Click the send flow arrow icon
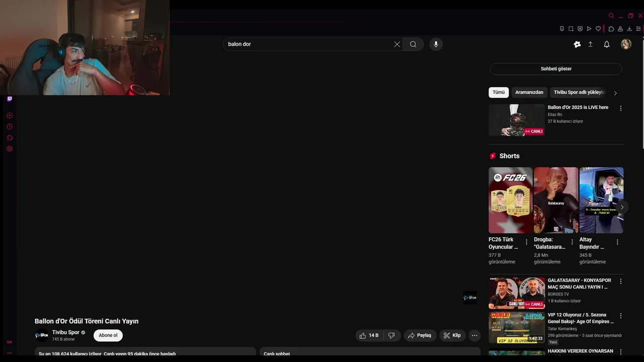Screen dimensions: 644x362 click(x=589, y=29)
